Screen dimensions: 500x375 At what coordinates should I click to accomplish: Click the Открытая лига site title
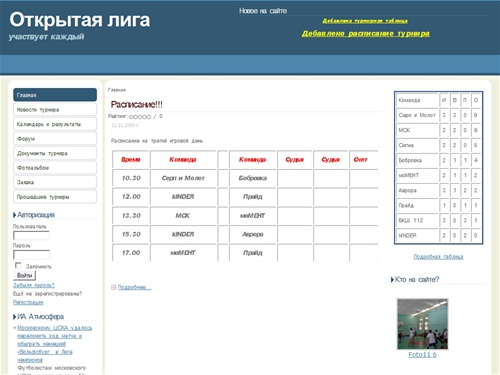[x=80, y=20]
